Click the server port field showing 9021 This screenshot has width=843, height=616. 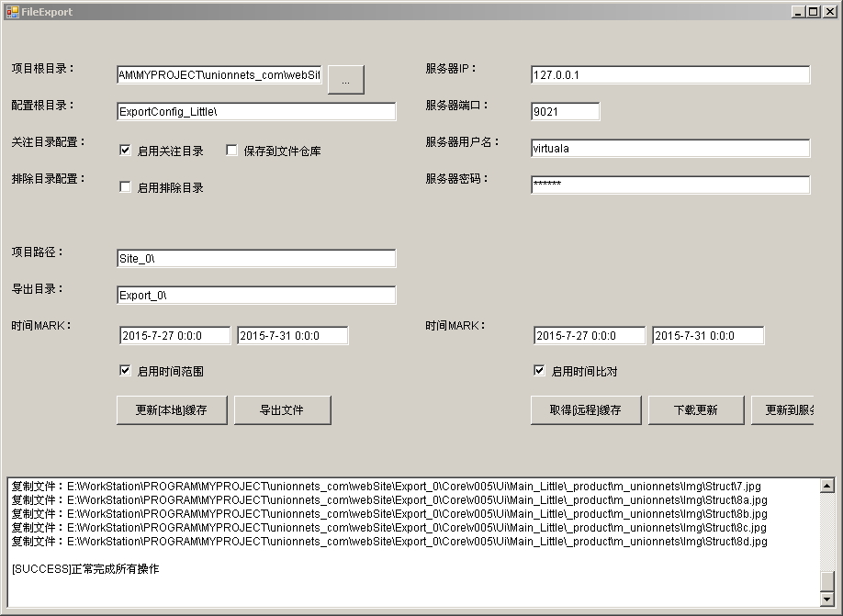pos(565,112)
